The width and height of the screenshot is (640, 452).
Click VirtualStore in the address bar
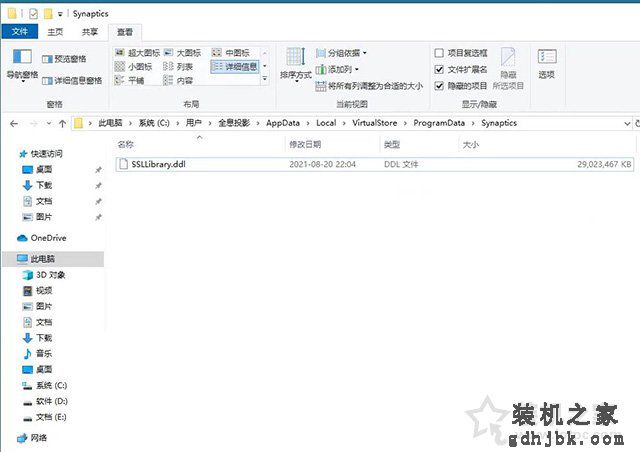[375, 123]
